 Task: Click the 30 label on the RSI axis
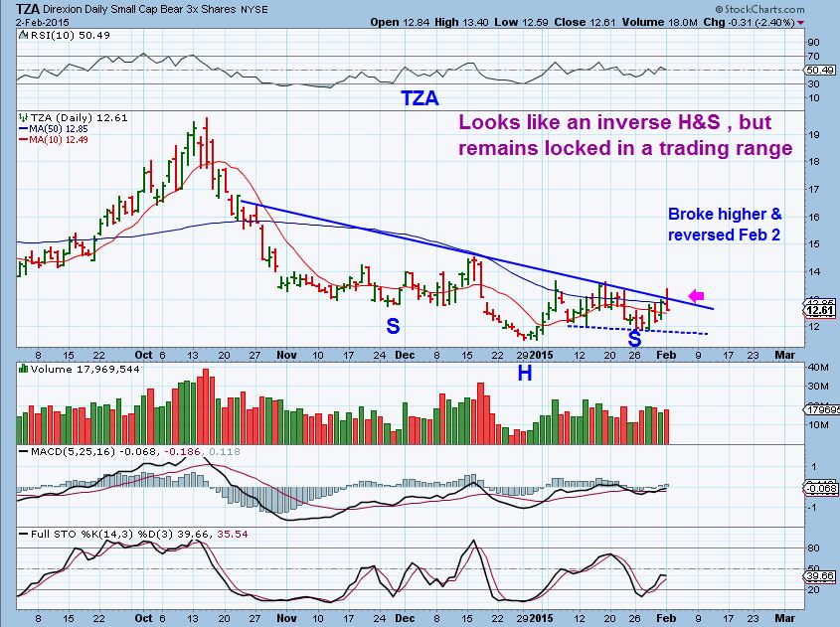pyautogui.click(x=813, y=84)
